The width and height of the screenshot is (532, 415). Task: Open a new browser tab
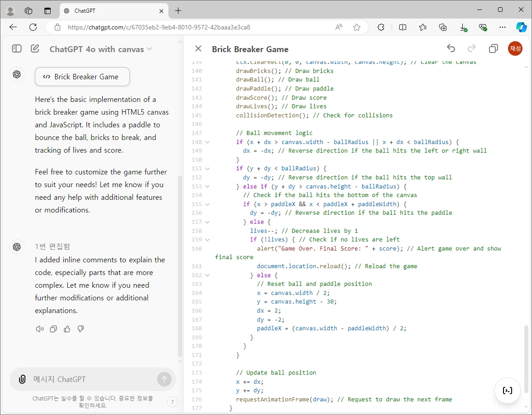(x=178, y=11)
